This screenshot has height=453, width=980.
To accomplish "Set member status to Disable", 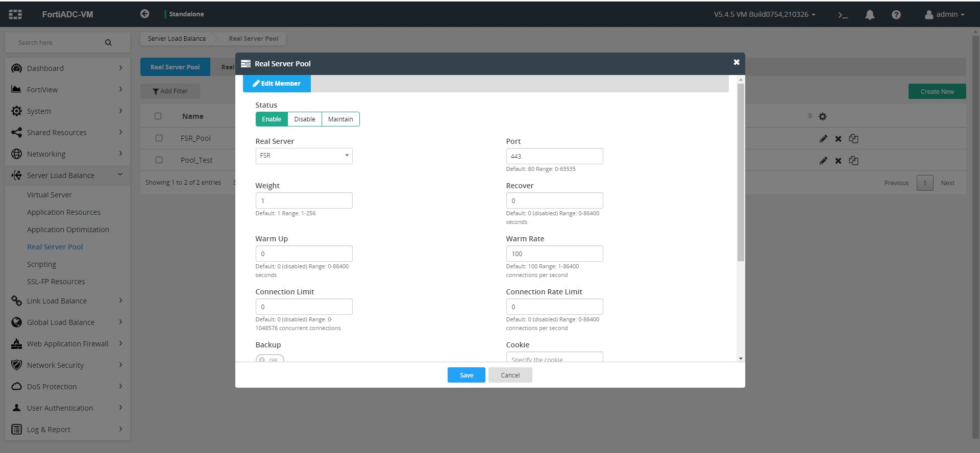I will 305,119.
